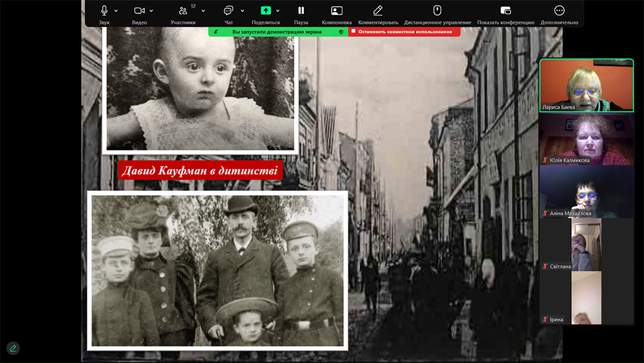This screenshot has width=644, height=363.
Task: Click the green Поделиться share screen icon
Action: click(266, 11)
